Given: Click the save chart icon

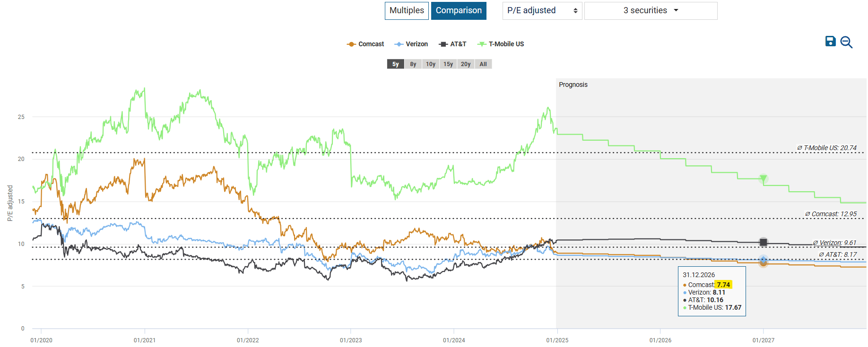Looking at the screenshot, I should (830, 42).
